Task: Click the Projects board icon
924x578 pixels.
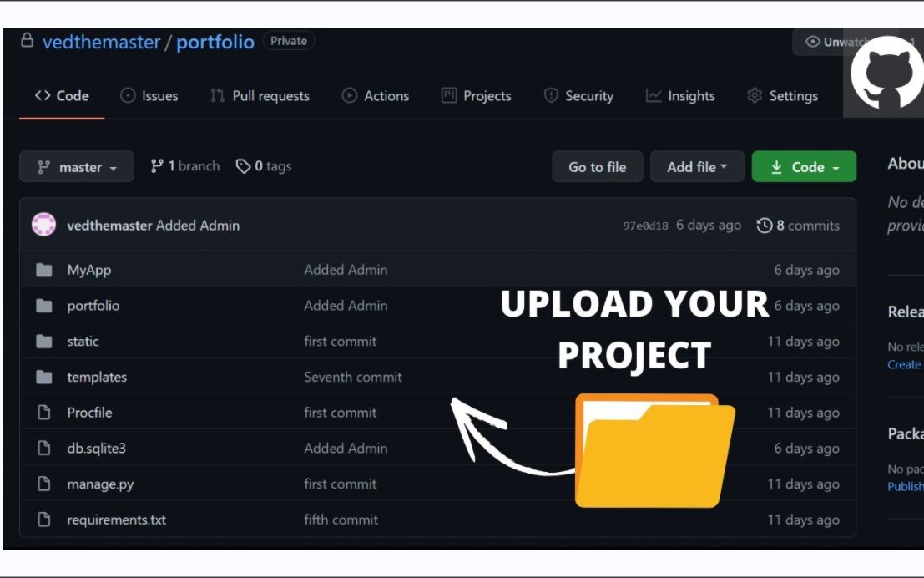Action: tap(449, 95)
